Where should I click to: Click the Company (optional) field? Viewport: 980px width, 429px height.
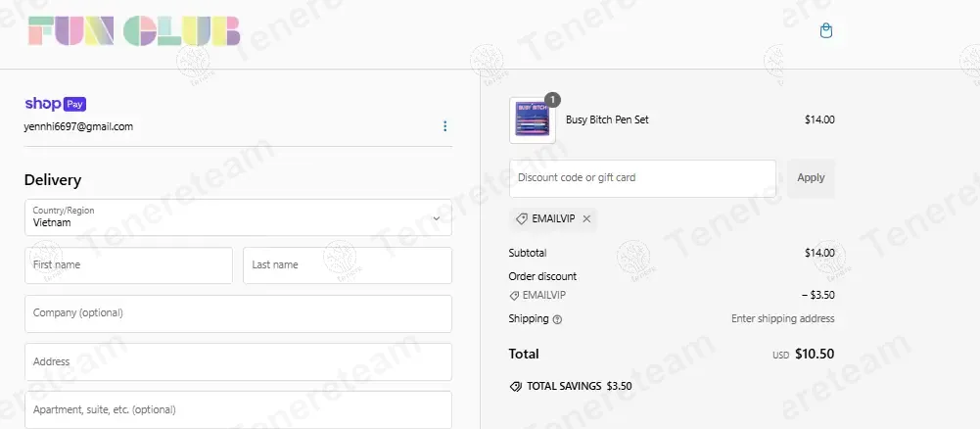coord(238,313)
